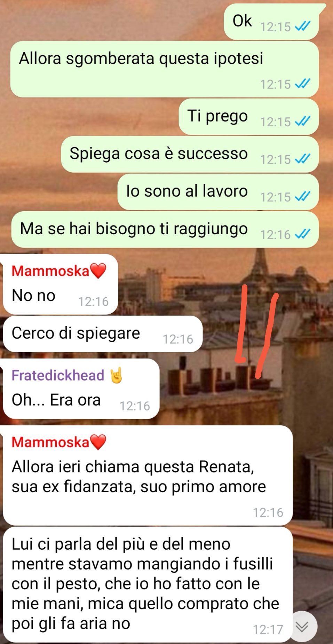Image resolution: width=333 pixels, height=644 pixels.
Task: Tap the read ticks on 'Ti prego'
Action: (302, 121)
